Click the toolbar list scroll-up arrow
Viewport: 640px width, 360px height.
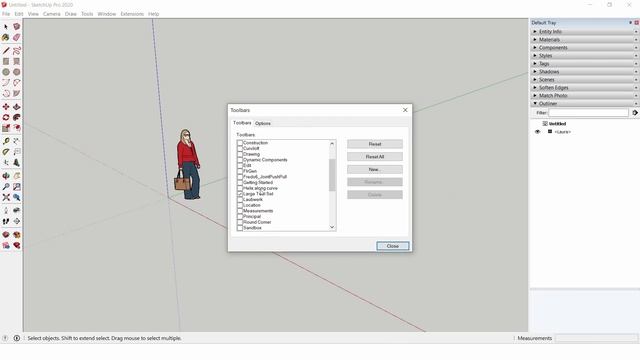tap(332, 144)
